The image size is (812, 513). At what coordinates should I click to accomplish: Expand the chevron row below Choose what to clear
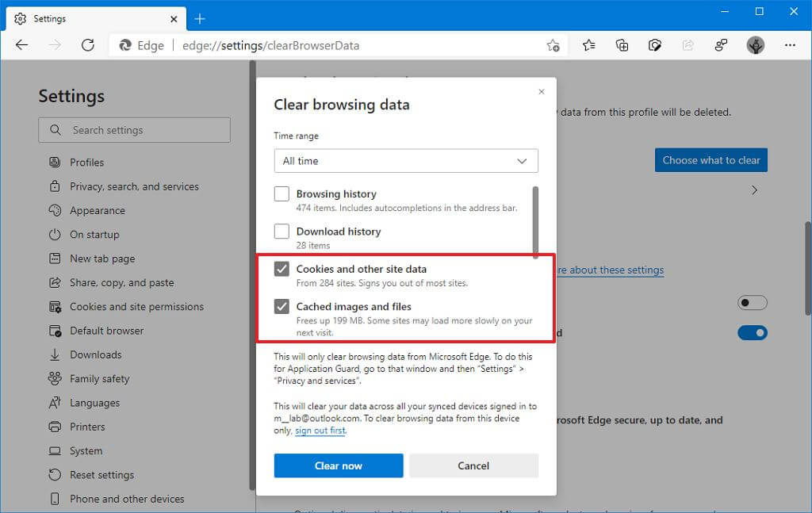point(755,190)
